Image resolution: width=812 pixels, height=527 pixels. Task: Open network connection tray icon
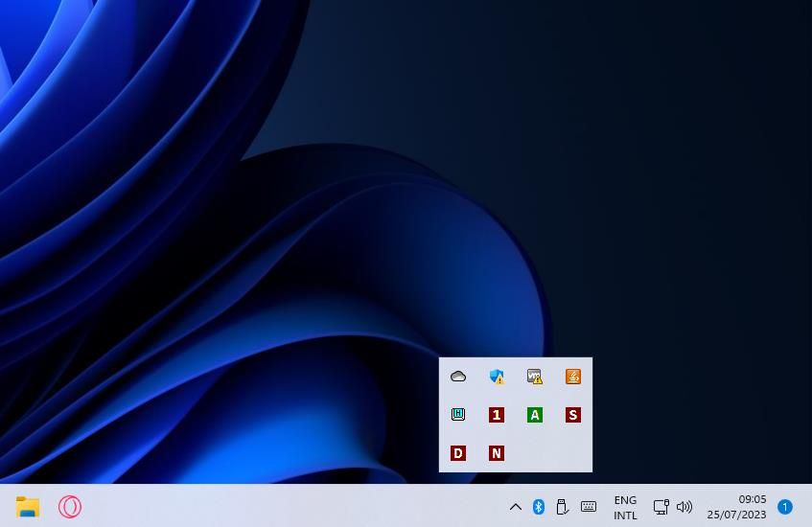(661, 507)
